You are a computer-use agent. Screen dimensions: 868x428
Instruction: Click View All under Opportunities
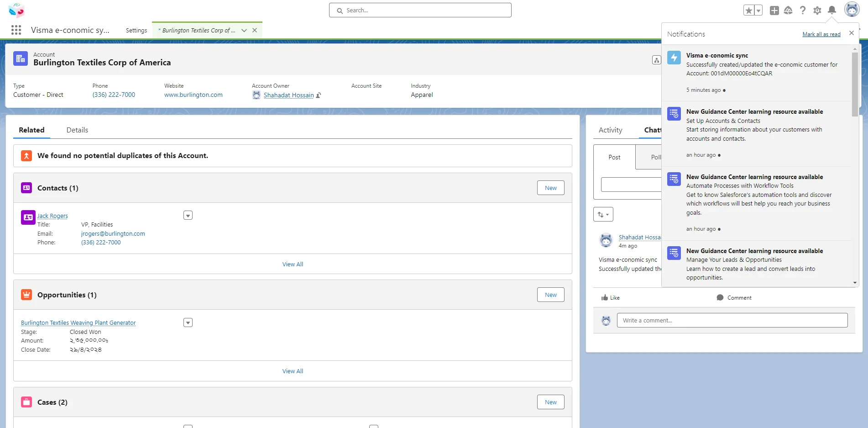coord(293,371)
